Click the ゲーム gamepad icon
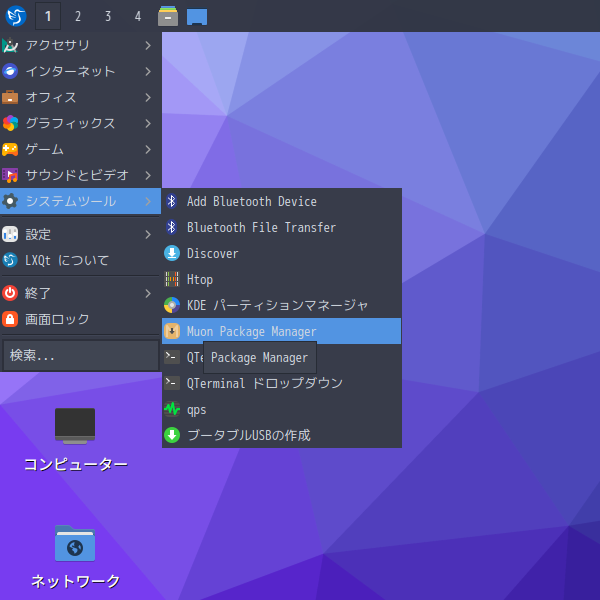 [x=10, y=149]
